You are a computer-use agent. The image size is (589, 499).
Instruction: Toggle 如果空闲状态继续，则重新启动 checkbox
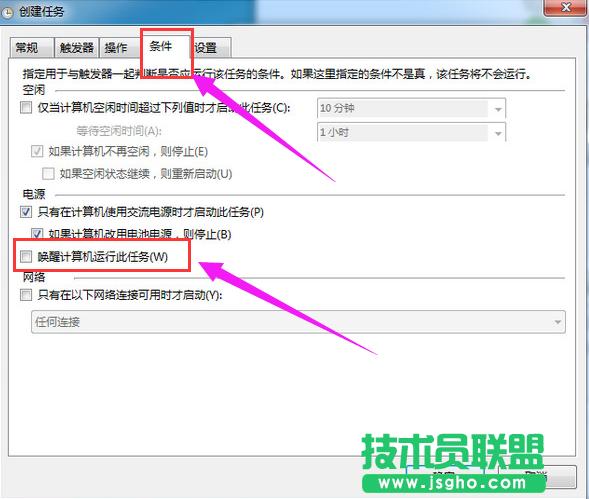point(48,174)
